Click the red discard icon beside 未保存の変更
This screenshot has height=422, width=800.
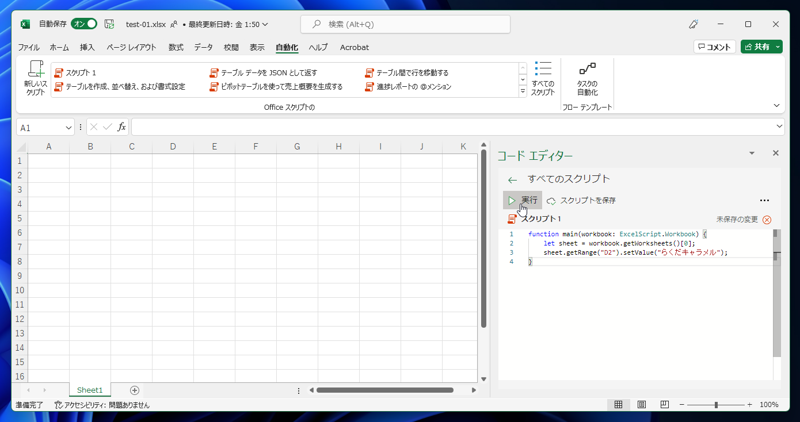coord(767,219)
